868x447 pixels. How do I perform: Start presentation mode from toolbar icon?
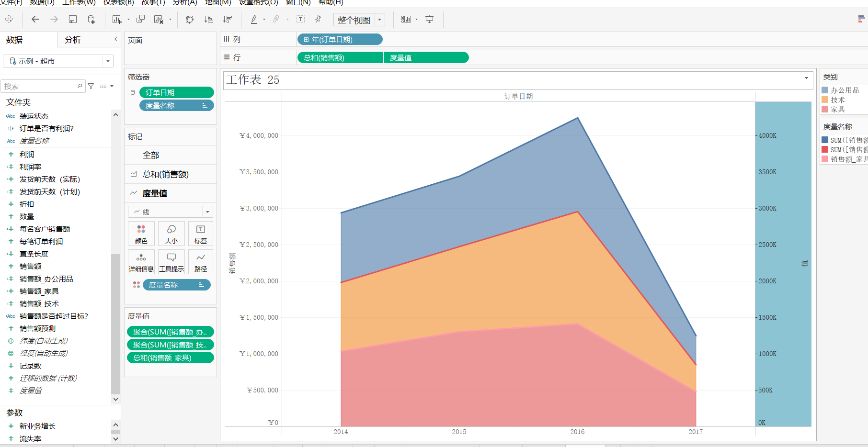pyautogui.click(x=430, y=19)
